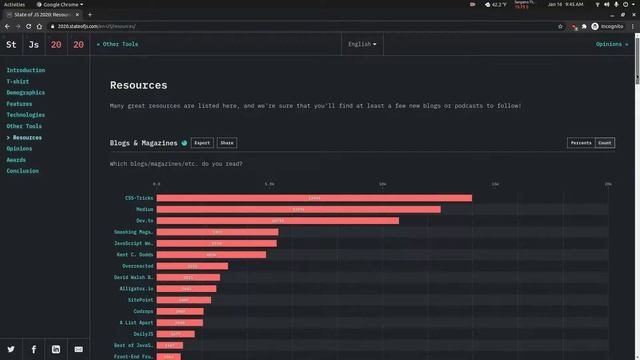
Task: Go to previous page « Other Tools
Action: click(x=118, y=44)
